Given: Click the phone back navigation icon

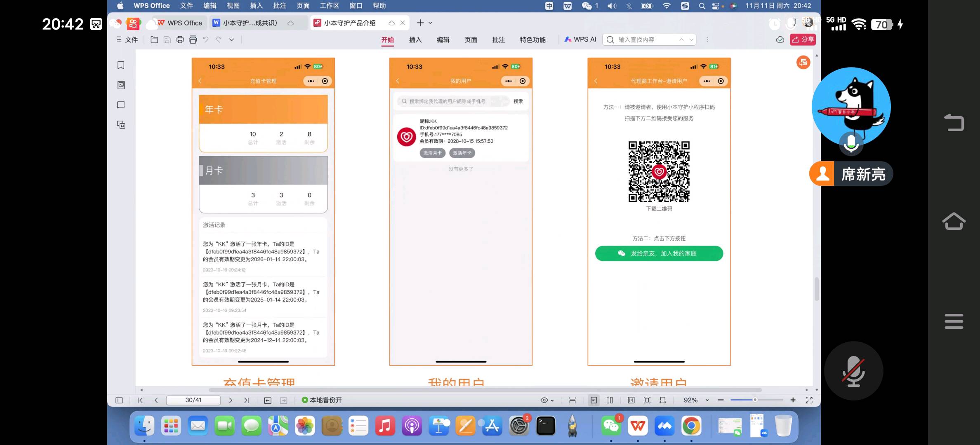Looking at the screenshot, I should pos(954,122).
